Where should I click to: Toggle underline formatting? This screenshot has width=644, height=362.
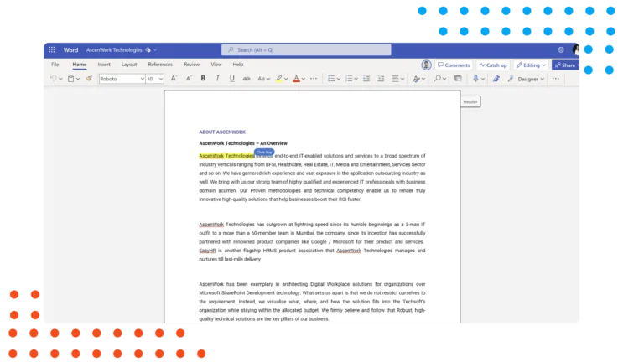(x=231, y=79)
